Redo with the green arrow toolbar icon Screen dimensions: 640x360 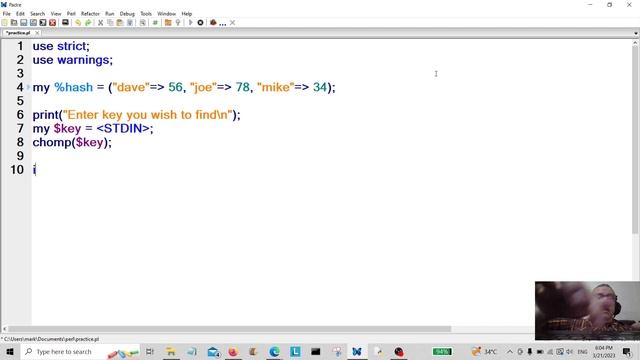(x=88, y=23)
